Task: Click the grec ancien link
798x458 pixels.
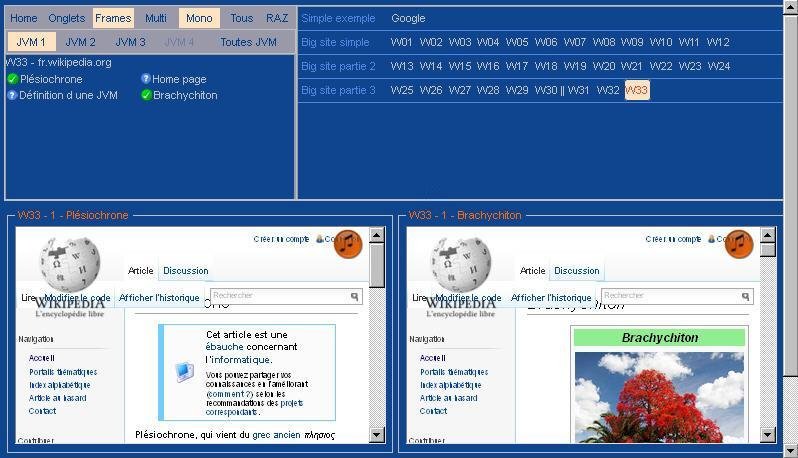Action: coord(276,435)
